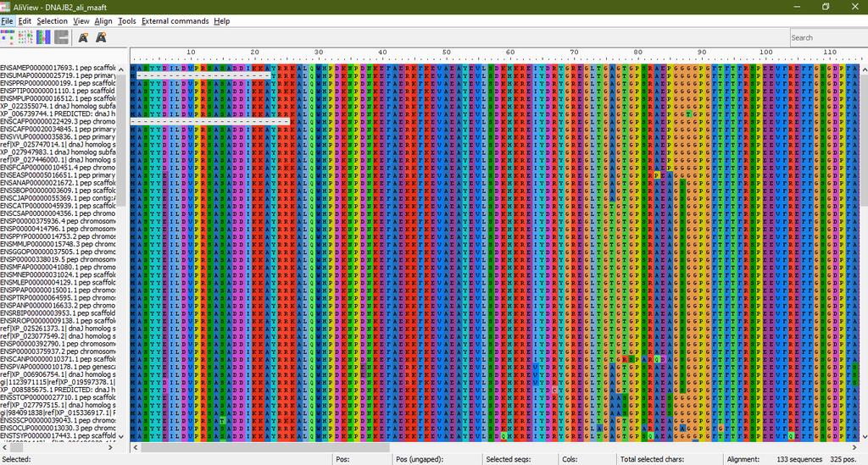Select sequence XP_027947983.1

pyautogui.click(x=58, y=152)
